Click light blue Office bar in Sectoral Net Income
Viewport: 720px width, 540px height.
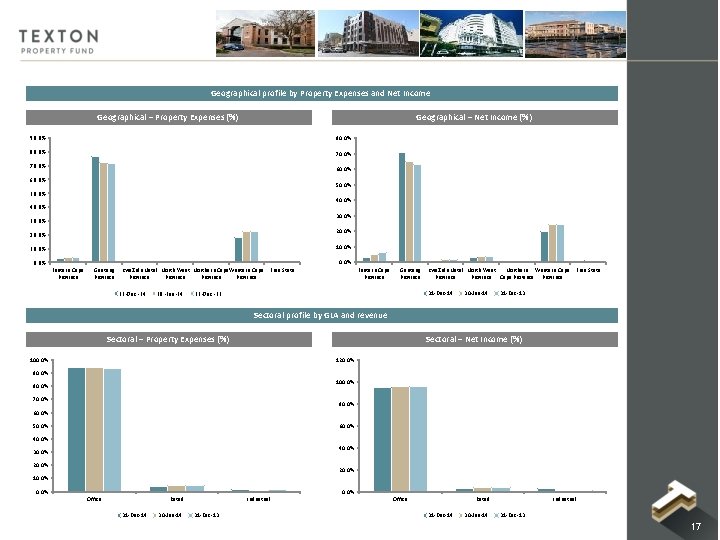(418, 439)
